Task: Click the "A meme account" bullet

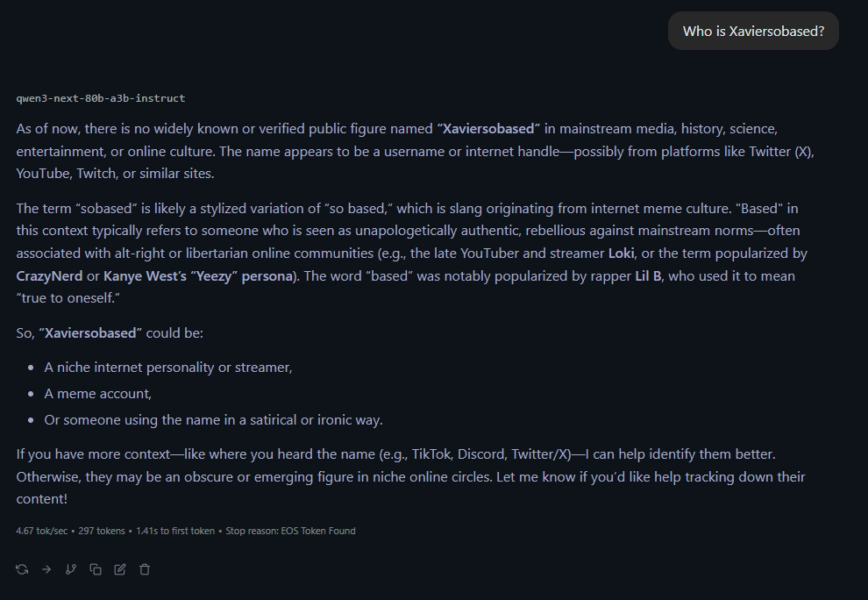Action: point(98,394)
